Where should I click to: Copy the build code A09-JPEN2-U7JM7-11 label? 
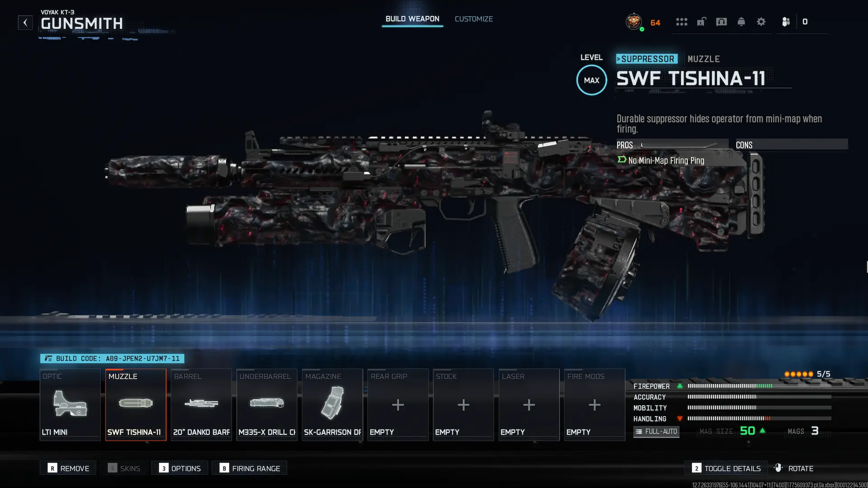(112, 358)
